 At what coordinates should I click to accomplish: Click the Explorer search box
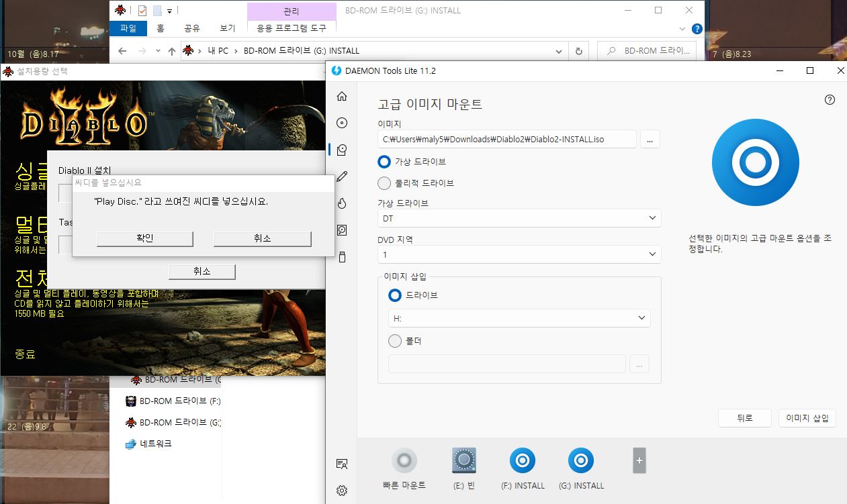click(647, 51)
